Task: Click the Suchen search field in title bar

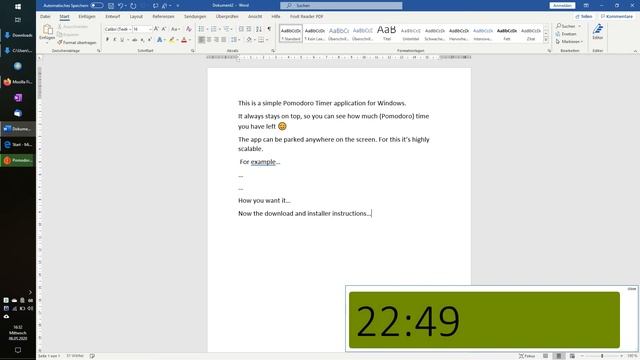Action: [x=341, y=6]
